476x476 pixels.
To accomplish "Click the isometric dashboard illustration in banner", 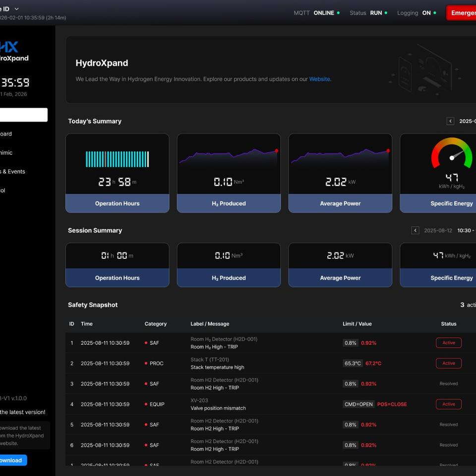I will coord(426,69).
